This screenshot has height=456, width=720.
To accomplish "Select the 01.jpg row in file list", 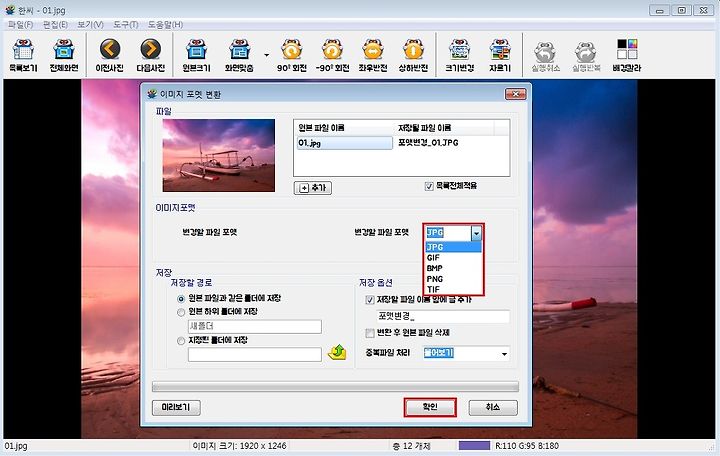I will 344,143.
